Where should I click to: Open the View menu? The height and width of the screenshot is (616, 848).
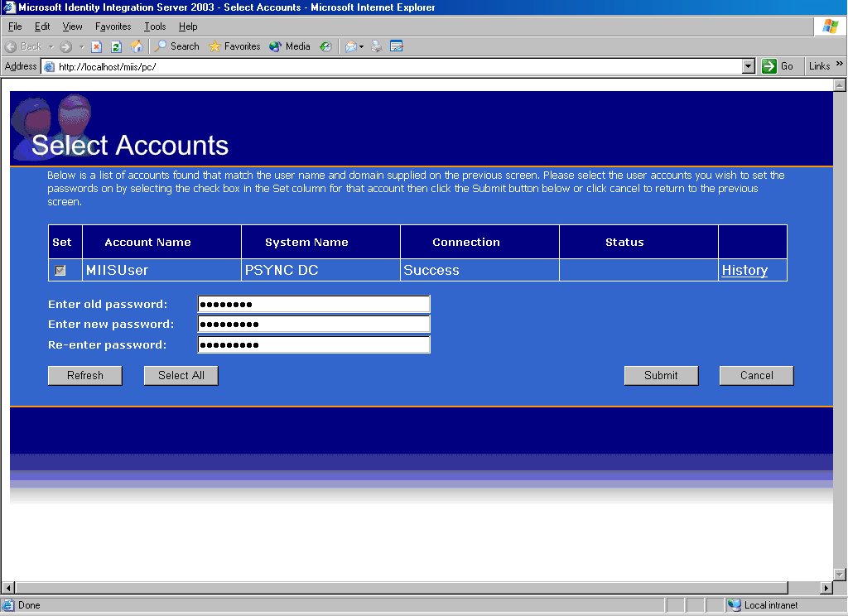(x=73, y=26)
